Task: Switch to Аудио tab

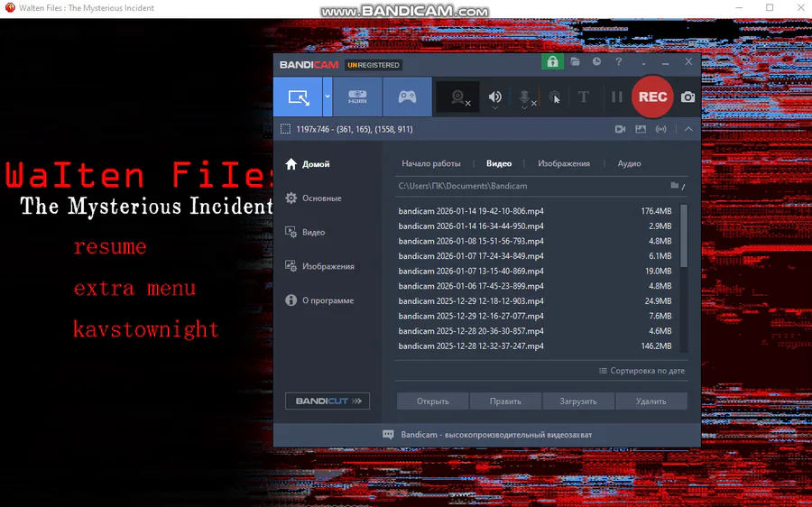Action: click(629, 163)
